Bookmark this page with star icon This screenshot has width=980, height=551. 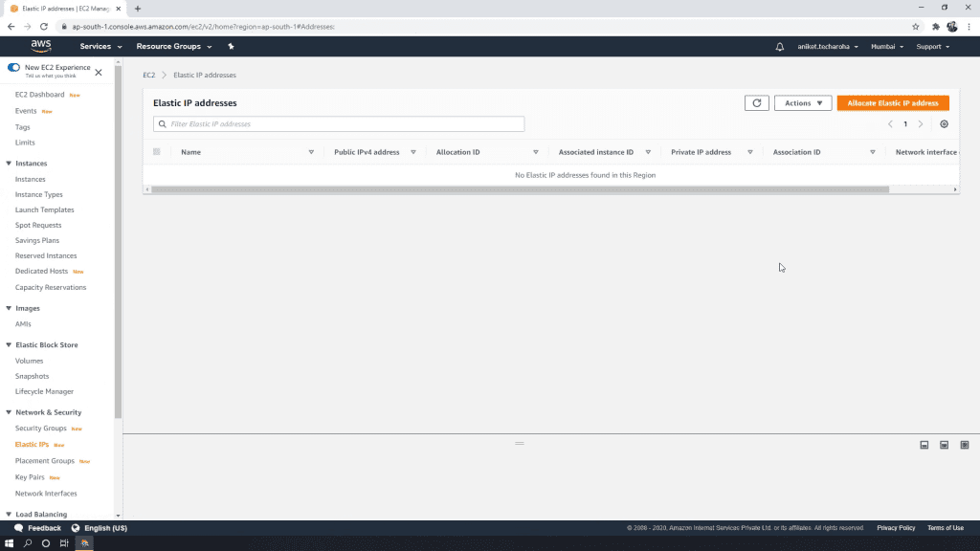pos(916,26)
